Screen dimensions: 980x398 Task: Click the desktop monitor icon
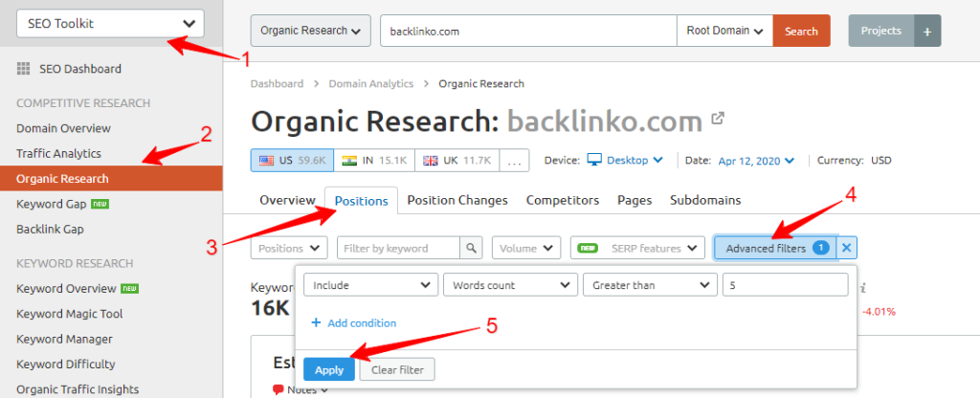point(594,161)
